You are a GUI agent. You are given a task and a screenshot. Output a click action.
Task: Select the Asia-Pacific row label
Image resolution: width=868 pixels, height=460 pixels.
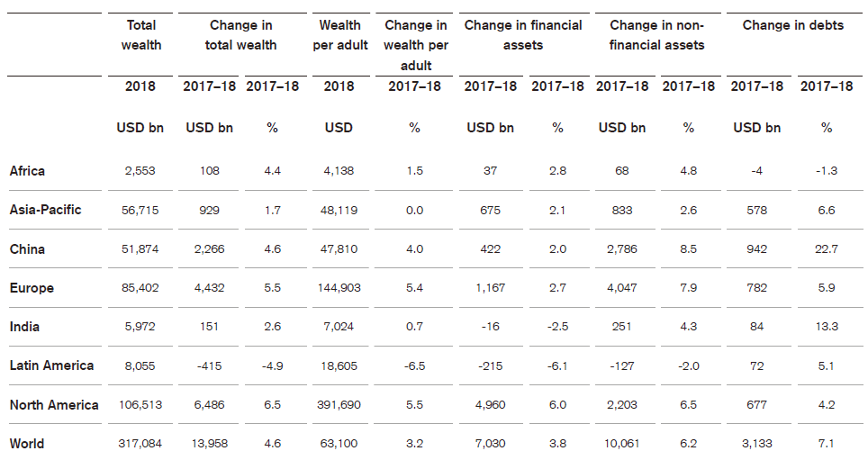[45, 210]
